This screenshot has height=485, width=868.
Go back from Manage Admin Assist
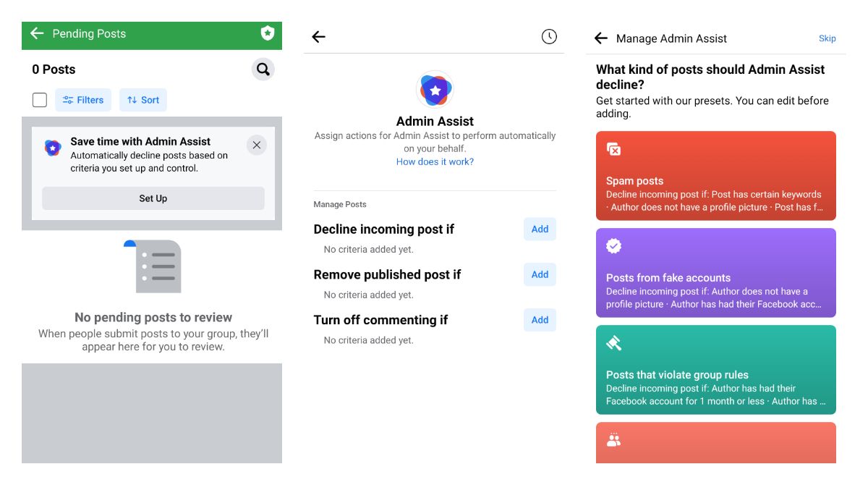[600, 38]
